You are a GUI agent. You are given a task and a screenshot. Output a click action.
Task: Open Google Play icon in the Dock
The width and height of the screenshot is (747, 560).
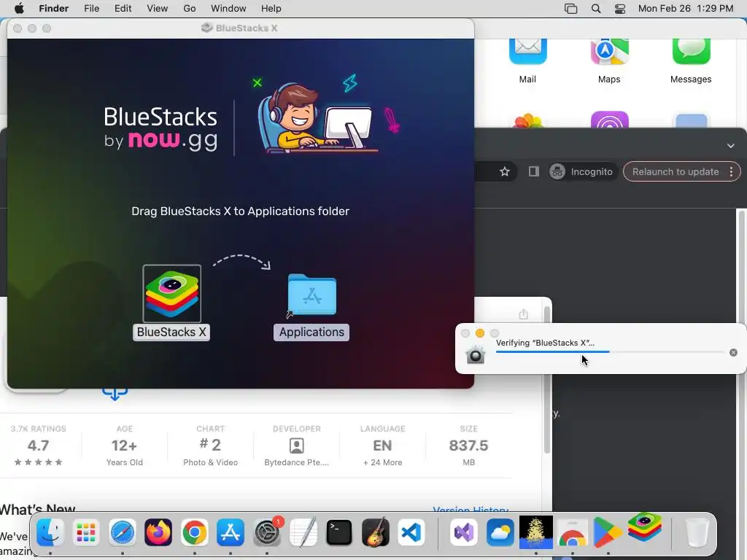coord(608,532)
